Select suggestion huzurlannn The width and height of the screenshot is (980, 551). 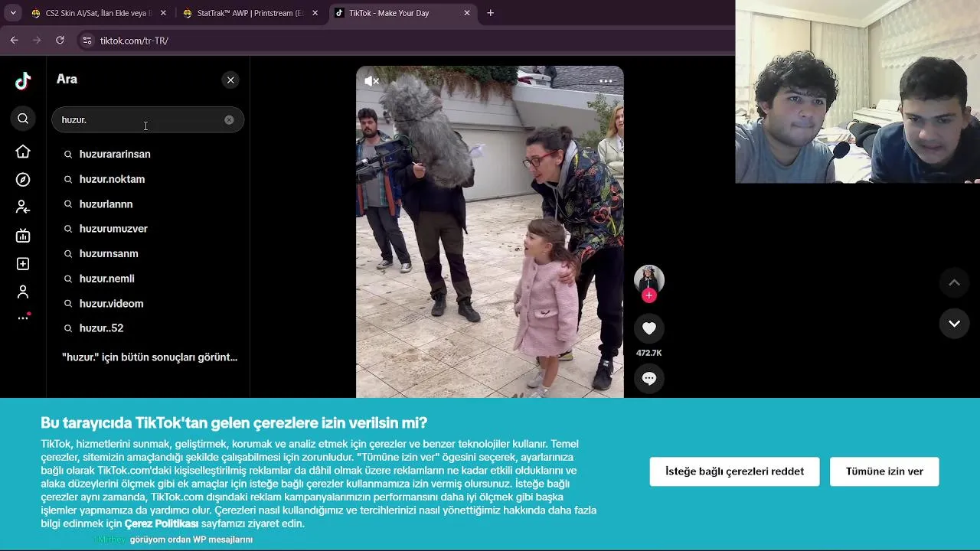[148, 204]
